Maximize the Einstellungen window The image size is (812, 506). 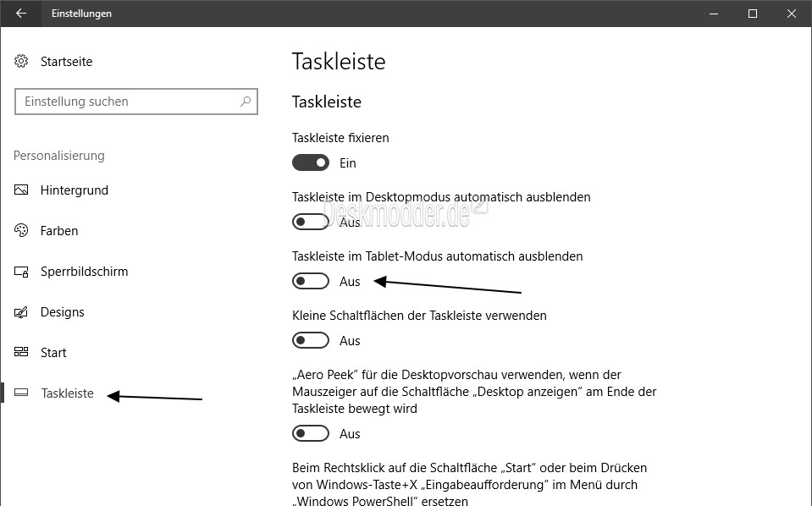(x=753, y=14)
